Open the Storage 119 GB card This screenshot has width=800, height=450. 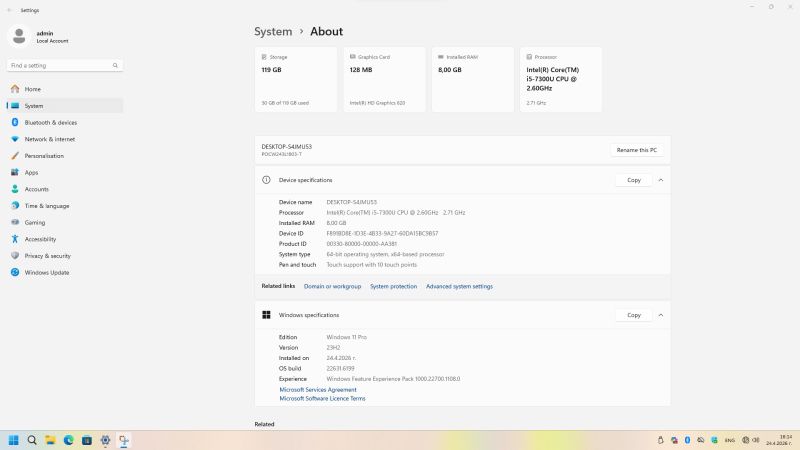pos(296,80)
